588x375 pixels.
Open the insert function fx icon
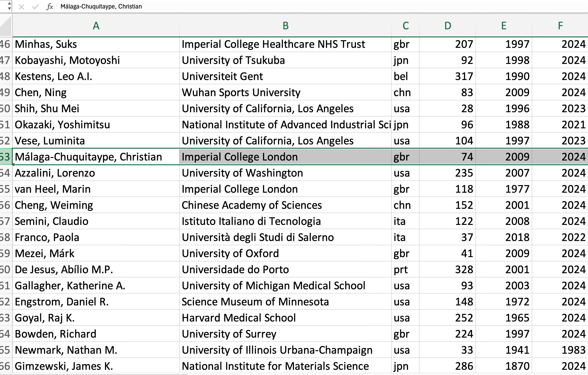[50, 7]
